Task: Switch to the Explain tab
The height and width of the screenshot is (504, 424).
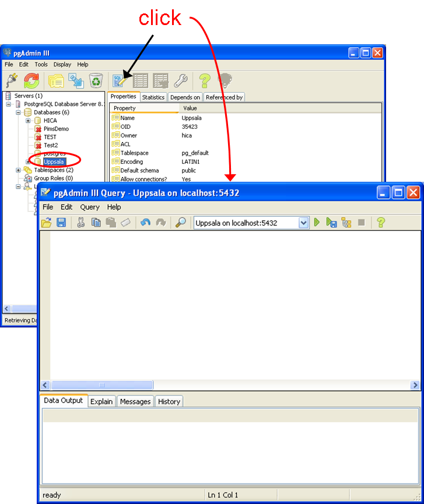Action: 101,401
